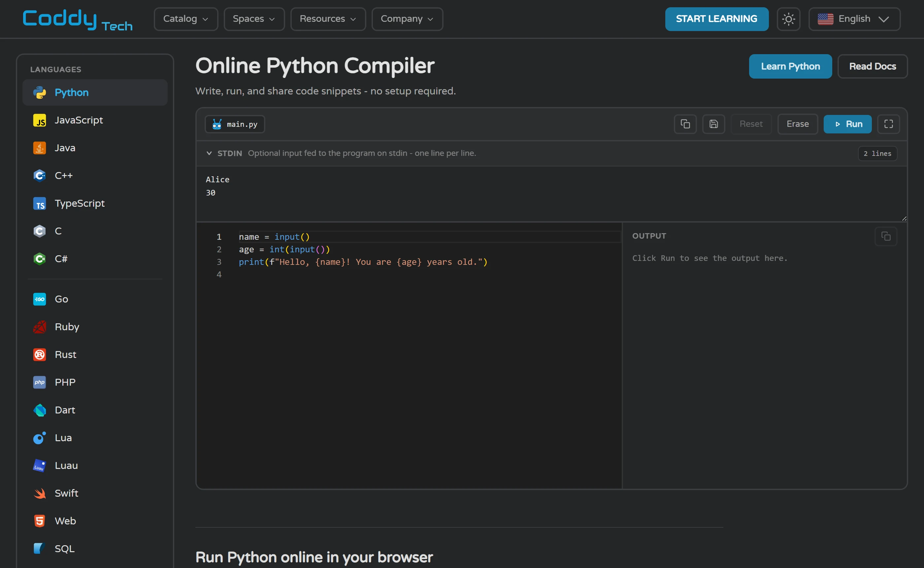
Task: Select the Ruby language icon
Action: click(x=39, y=327)
